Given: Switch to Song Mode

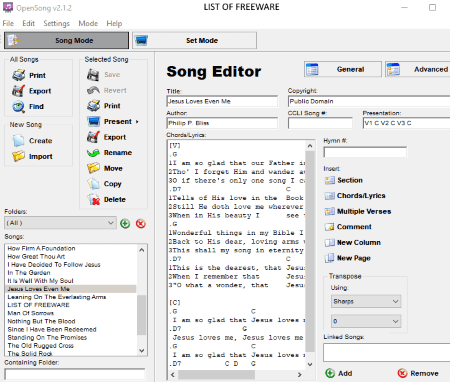Looking at the screenshot, I should click(x=66, y=40).
